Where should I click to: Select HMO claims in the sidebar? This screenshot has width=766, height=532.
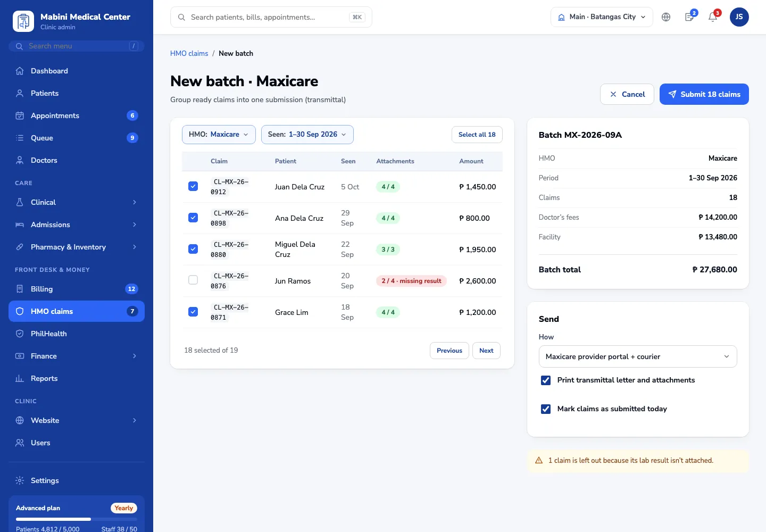(77, 311)
